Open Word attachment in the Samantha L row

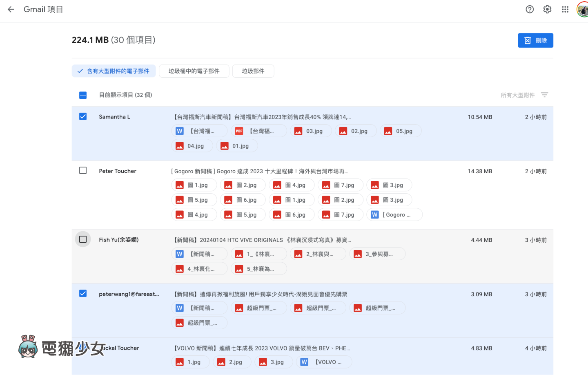199,131
